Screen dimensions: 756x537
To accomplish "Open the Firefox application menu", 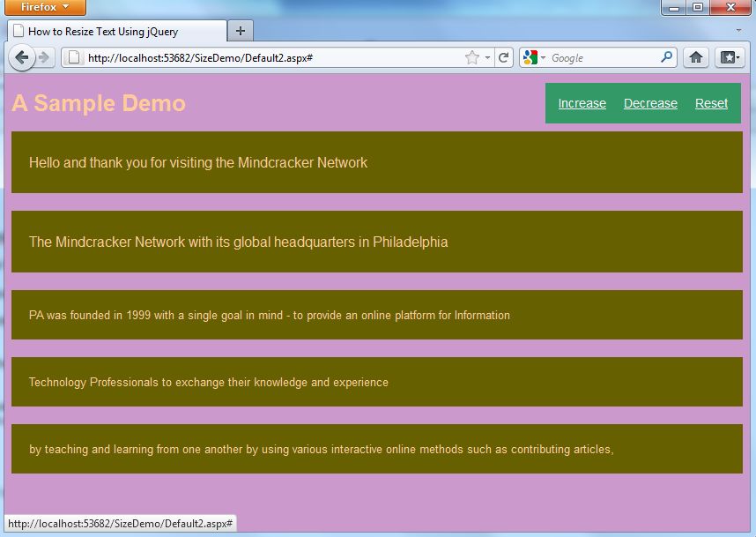I will pyautogui.click(x=45, y=7).
